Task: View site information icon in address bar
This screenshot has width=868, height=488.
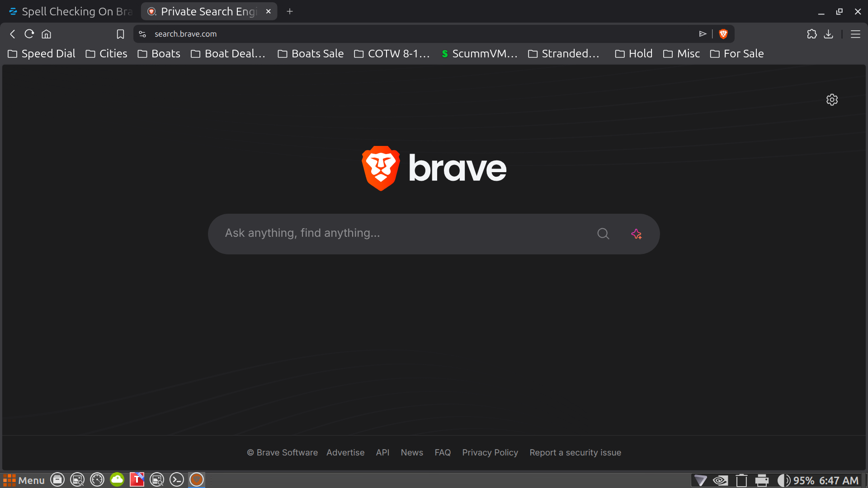Action: (142, 34)
